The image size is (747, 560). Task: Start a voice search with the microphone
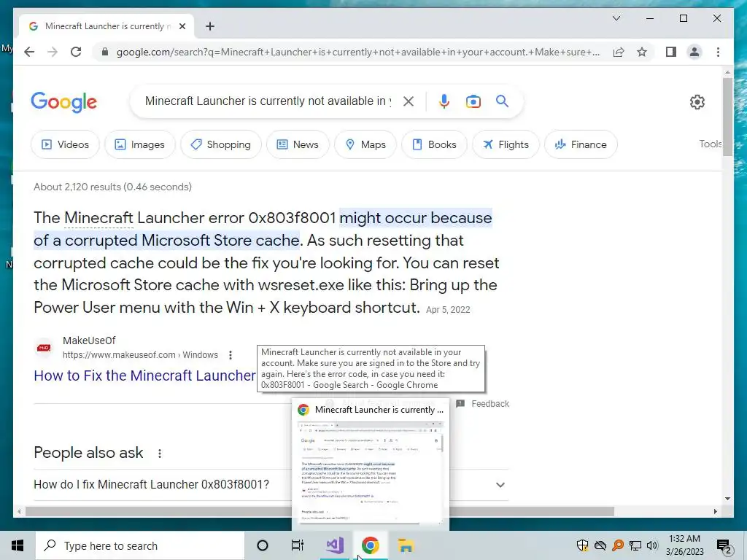444,101
